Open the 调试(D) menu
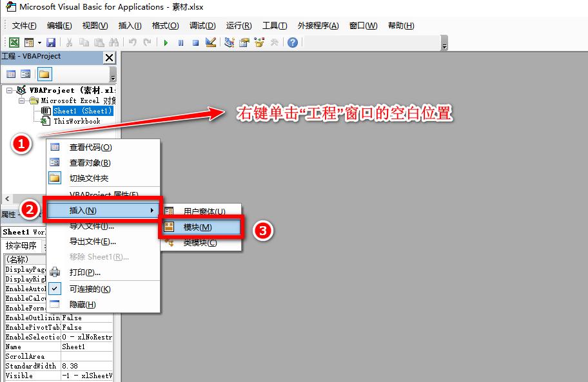The height and width of the screenshot is (382, 588). (x=202, y=26)
